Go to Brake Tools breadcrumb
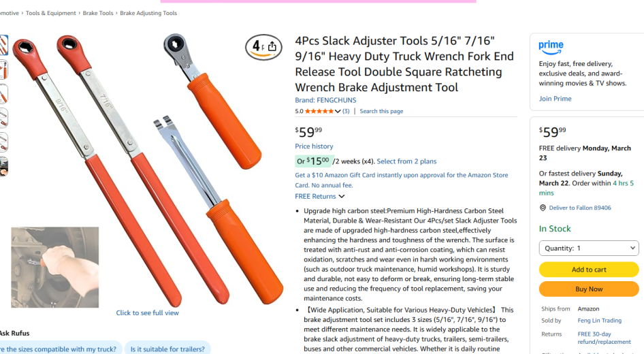Screen dimensions: 644x354 pos(98,13)
